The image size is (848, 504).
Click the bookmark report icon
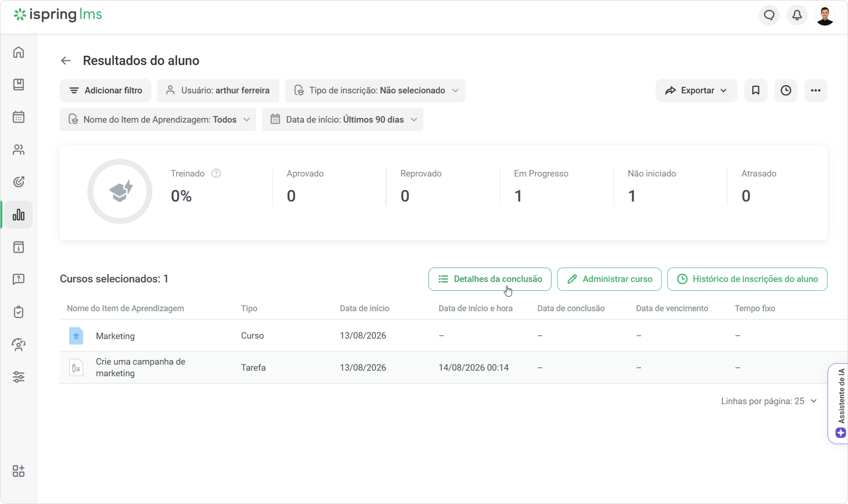click(x=756, y=90)
